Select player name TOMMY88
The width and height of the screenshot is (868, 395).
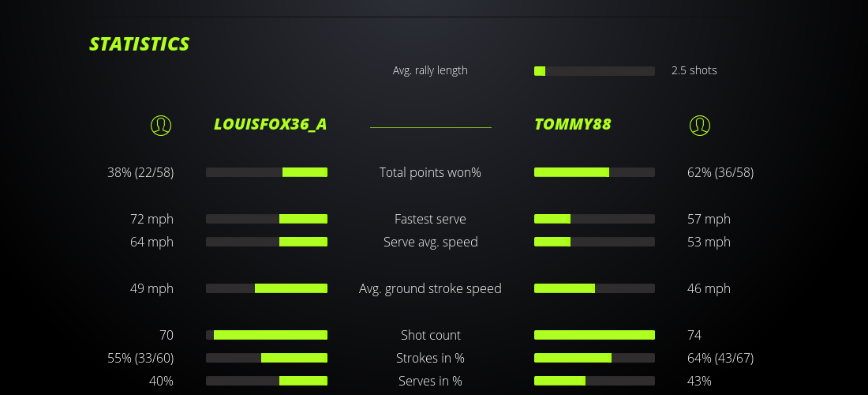click(x=573, y=125)
